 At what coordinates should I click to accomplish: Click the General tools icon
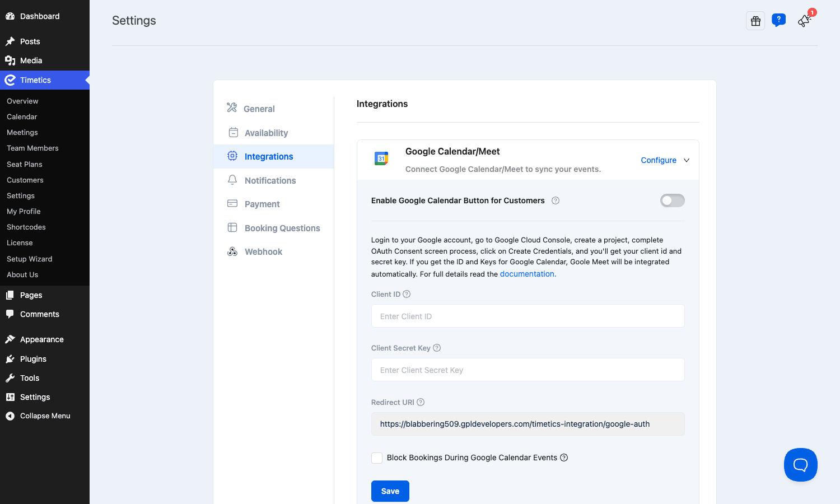pyautogui.click(x=232, y=108)
